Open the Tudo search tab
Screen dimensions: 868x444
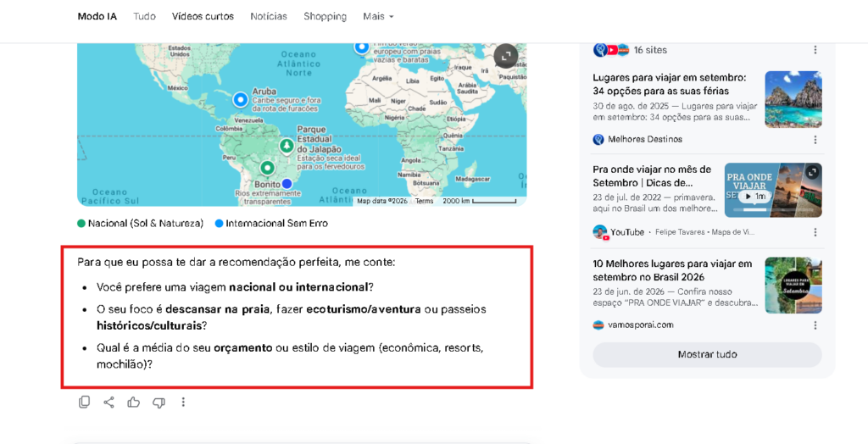pos(144,17)
